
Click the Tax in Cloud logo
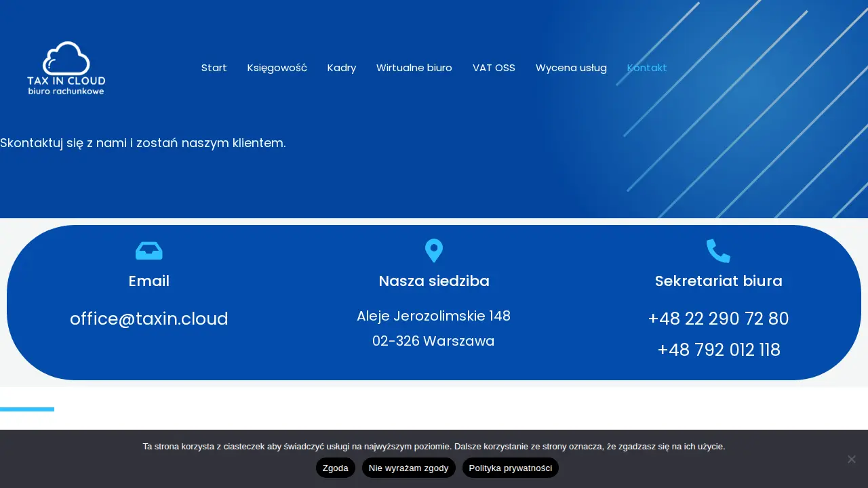click(x=66, y=68)
